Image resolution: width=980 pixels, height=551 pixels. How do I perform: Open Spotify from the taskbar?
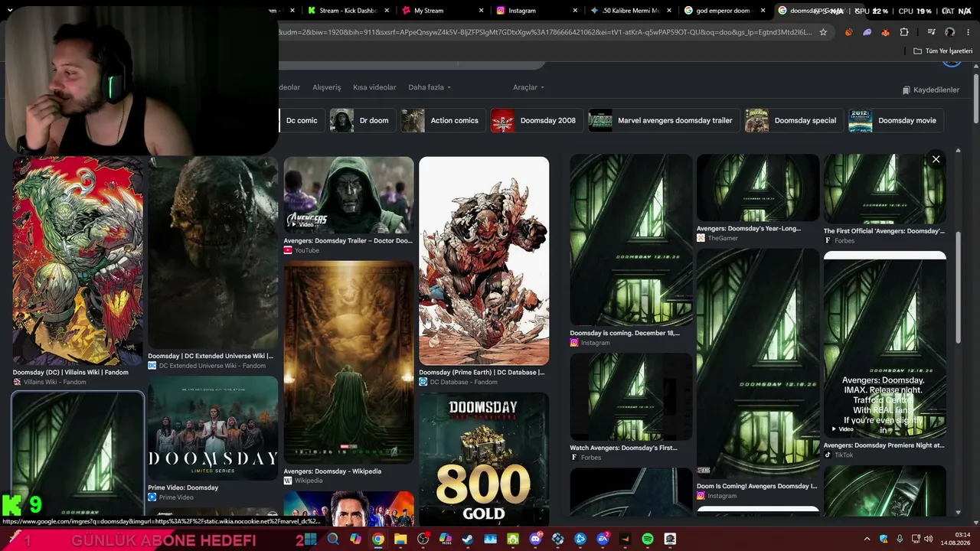click(648, 540)
